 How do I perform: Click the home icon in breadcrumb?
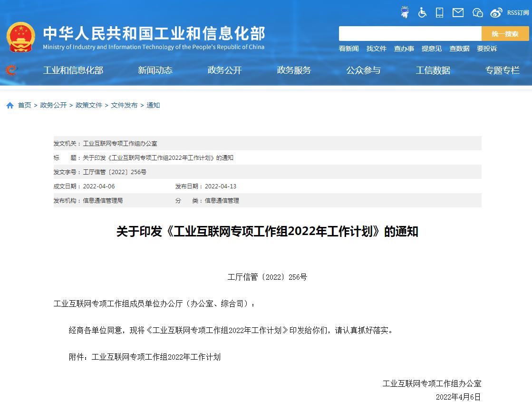coord(10,106)
